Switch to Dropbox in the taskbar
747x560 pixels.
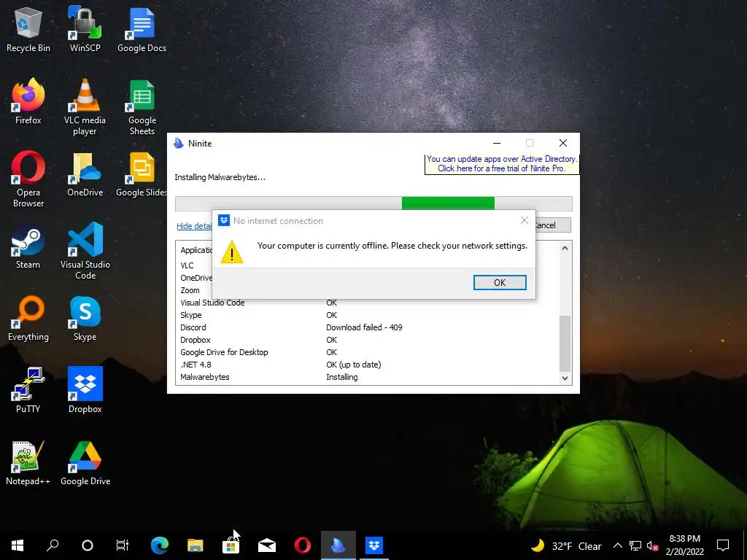(x=374, y=545)
